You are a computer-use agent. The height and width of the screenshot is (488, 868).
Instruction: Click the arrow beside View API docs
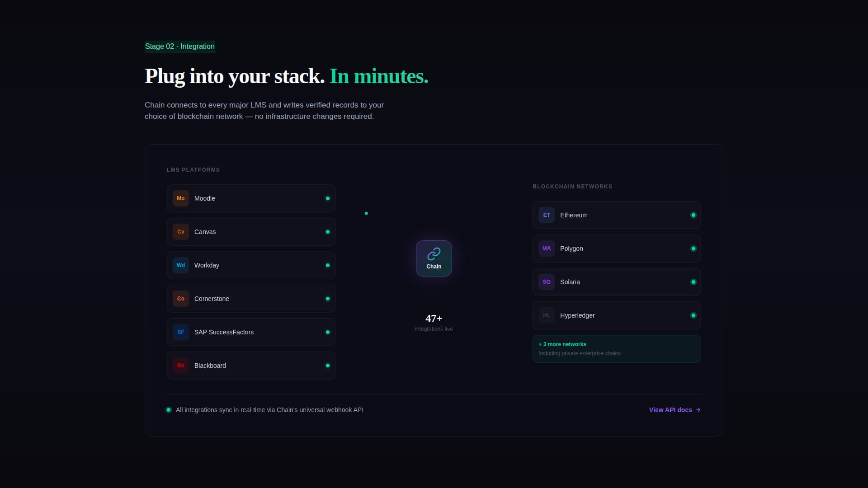698,410
